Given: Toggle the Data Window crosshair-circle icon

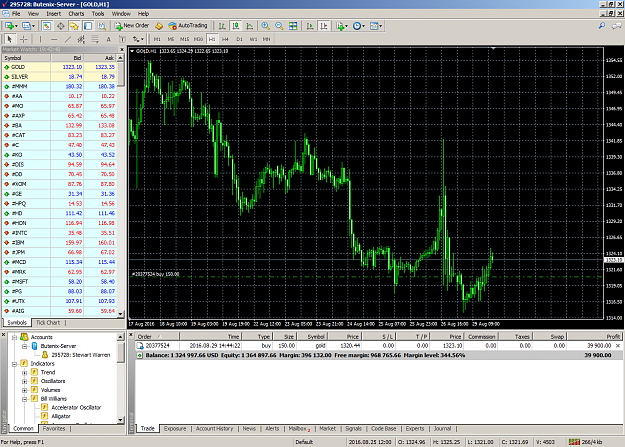Looking at the screenshot, I should point(61,26).
